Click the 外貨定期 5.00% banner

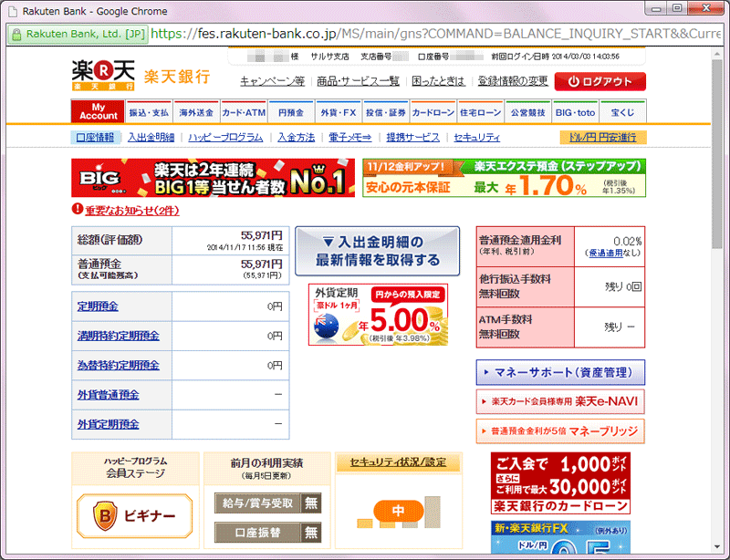coord(378,315)
